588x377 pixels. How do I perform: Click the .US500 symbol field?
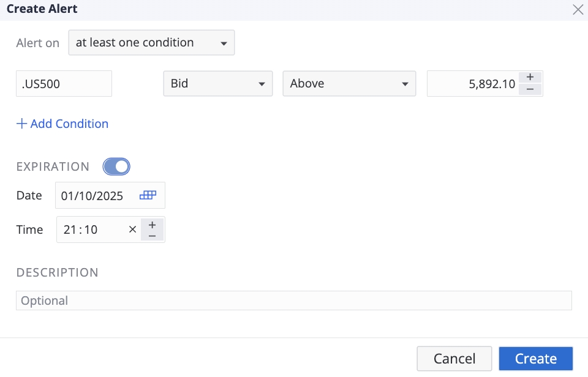tap(64, 84)
